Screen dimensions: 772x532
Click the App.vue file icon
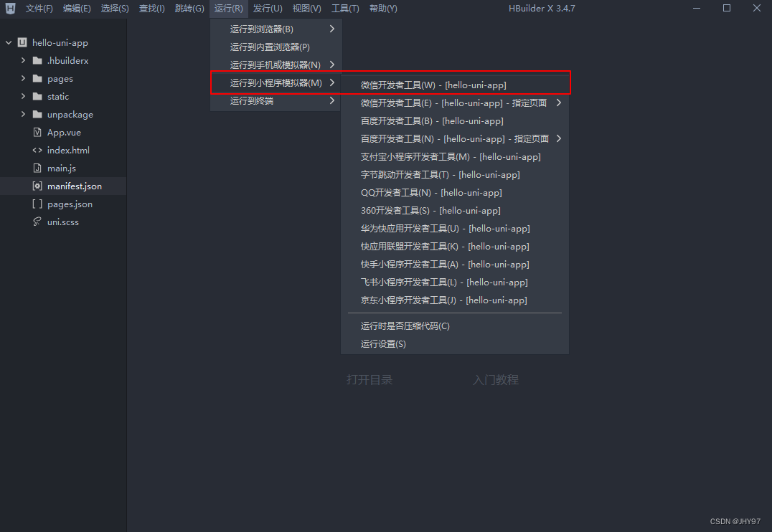(x=37, y=133)
